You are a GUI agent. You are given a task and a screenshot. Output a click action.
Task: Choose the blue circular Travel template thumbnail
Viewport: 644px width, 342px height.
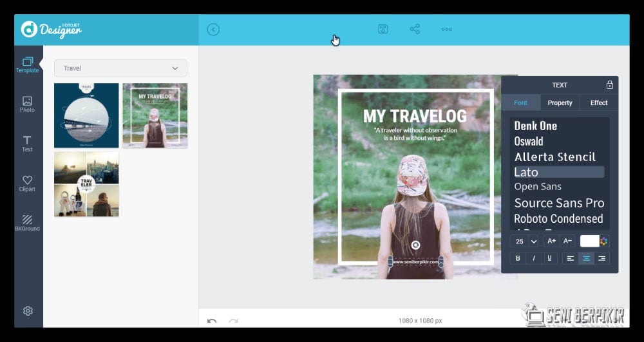click(x=86, y=115)
